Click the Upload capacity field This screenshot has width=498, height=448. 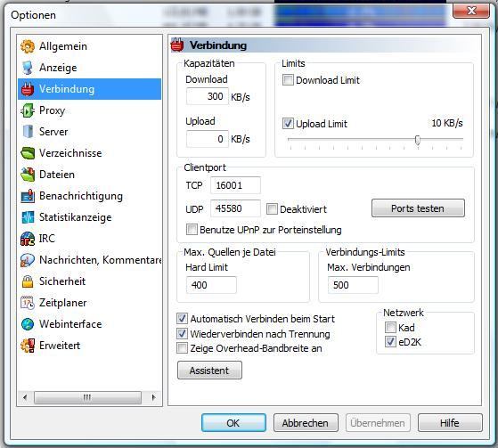coord(208,139)
